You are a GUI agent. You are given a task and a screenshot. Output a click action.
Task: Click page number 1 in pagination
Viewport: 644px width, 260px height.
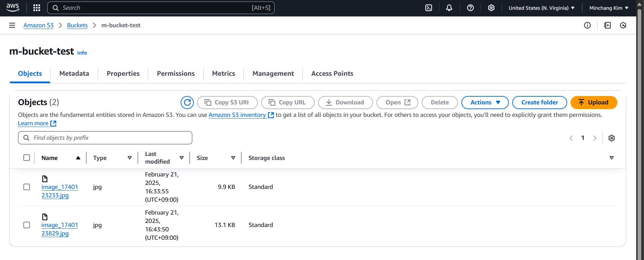583,138
